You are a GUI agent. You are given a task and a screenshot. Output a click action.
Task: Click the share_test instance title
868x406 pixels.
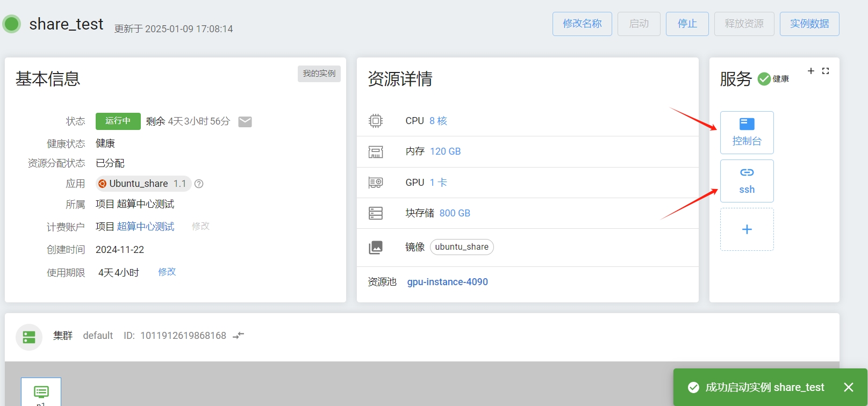[66, 24]
